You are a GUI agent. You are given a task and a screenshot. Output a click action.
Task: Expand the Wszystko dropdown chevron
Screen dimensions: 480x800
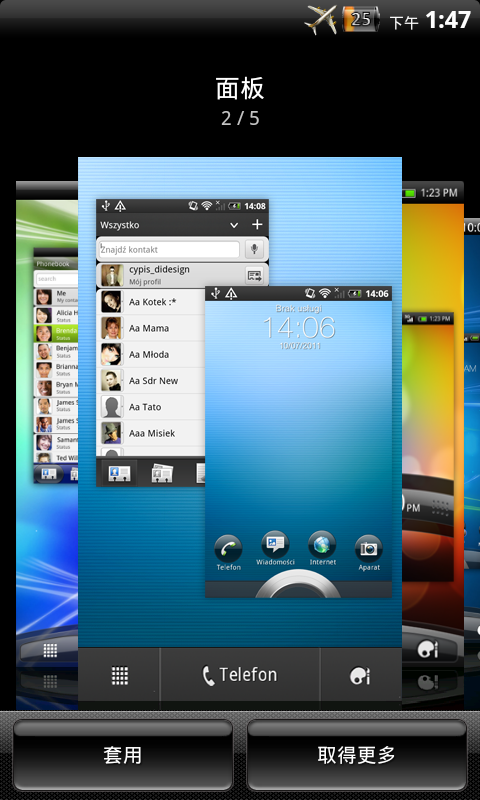coord(234,225)
